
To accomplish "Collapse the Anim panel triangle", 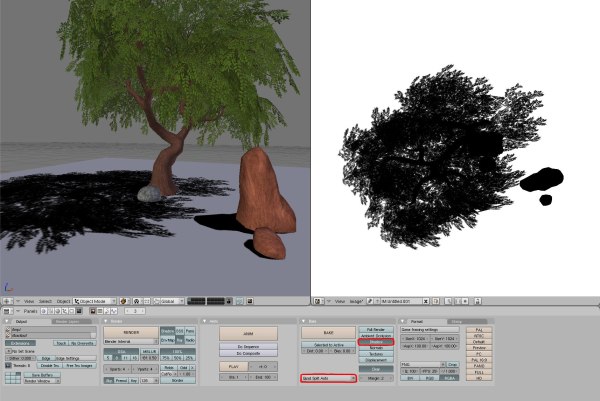I will [x=204, y=321].
